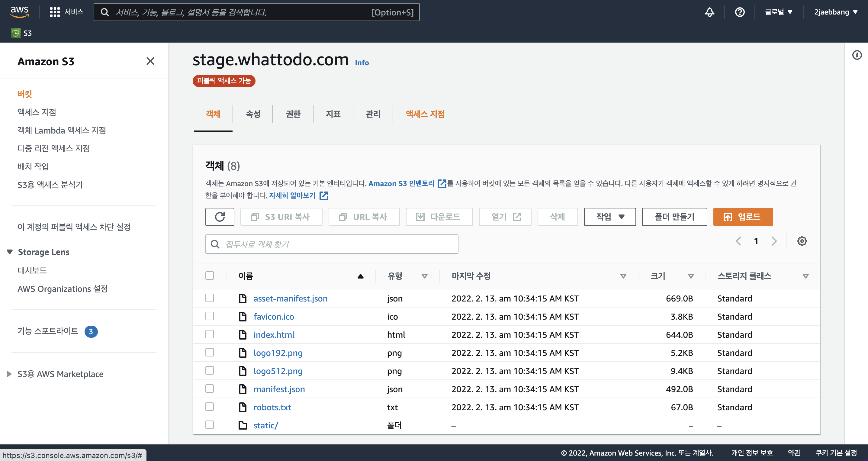Image resolution: width=868 pixels, height=461 pixels.
Task: Open the info panel icon at right
Action: 857,55
